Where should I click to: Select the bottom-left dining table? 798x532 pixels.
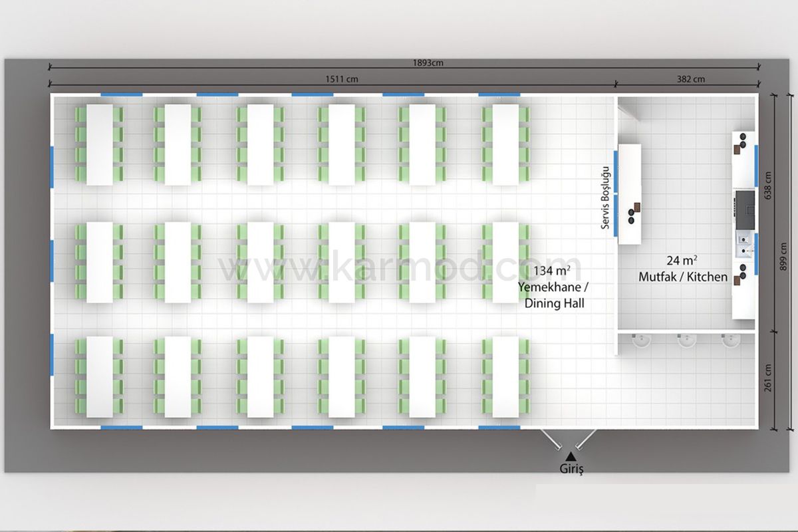pos(99,376)
